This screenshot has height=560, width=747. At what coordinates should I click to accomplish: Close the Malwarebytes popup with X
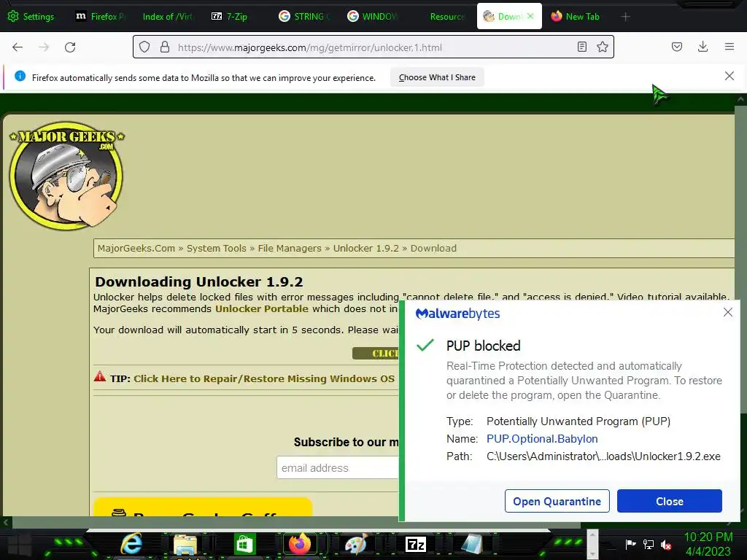click(x=727, y=312)
